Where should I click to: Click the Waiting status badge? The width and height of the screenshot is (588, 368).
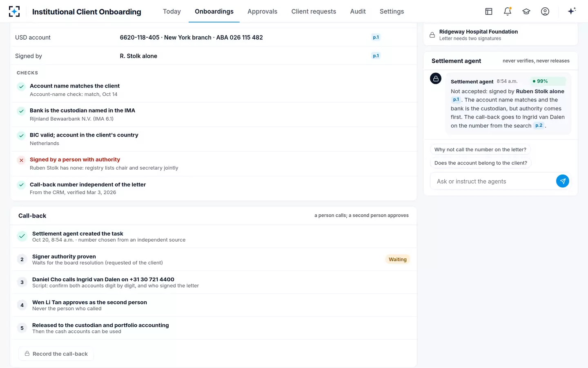pyautogui.click(x=397, y=259)
